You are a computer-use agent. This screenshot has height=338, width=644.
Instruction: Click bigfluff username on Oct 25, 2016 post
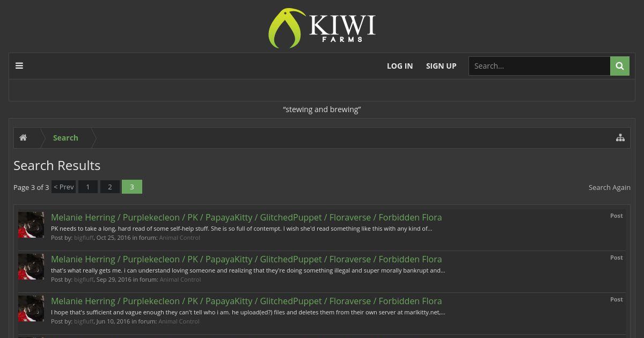tap(84, 238)
